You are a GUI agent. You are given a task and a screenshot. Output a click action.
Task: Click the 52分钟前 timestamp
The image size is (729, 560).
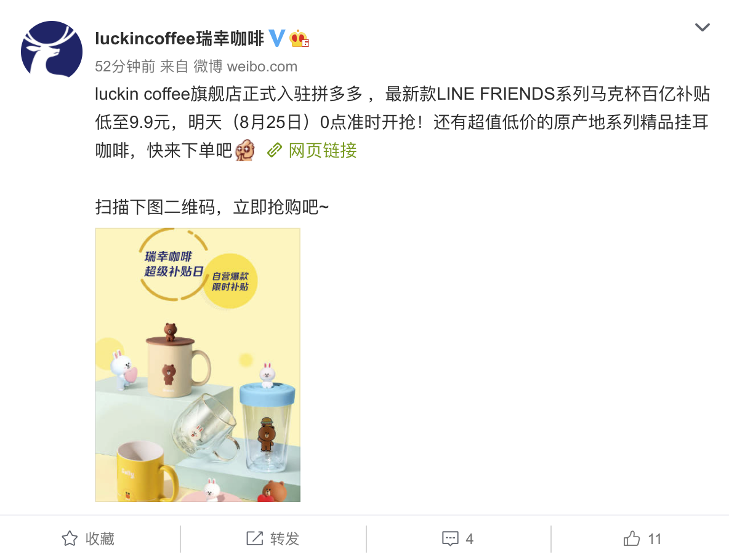pos(124,66)
